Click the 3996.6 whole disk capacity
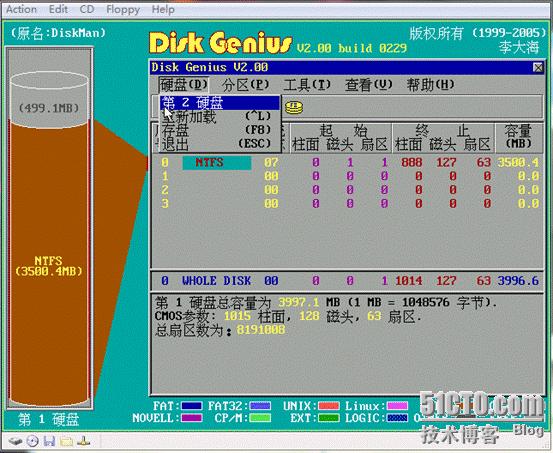 point(518,281)
